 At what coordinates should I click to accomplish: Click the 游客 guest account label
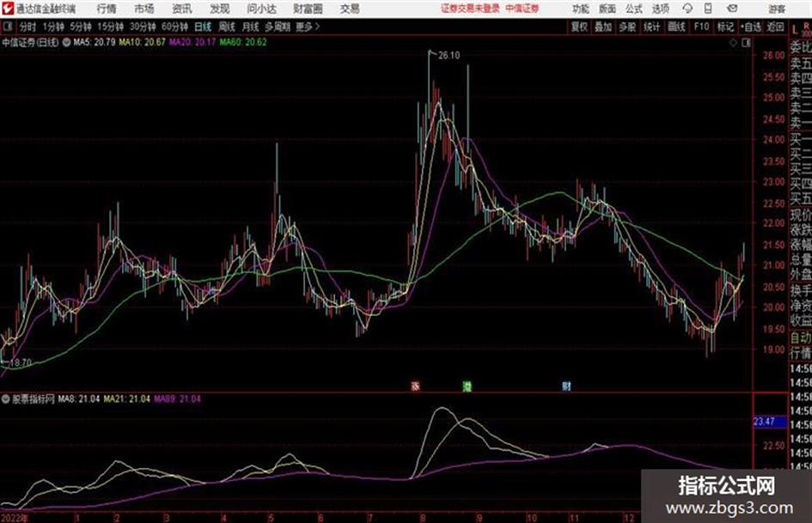tap(776, 9)
